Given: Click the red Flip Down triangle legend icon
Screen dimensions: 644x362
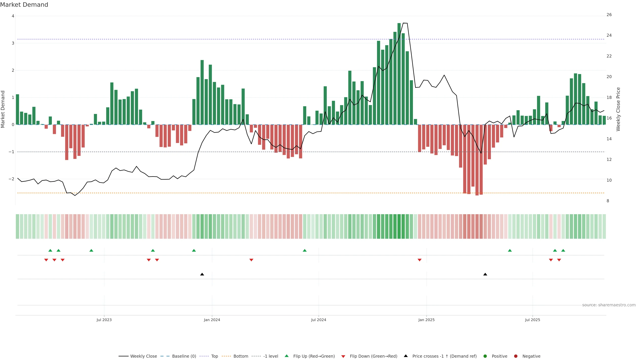Looking at the screenshot, I should point(343,356).
